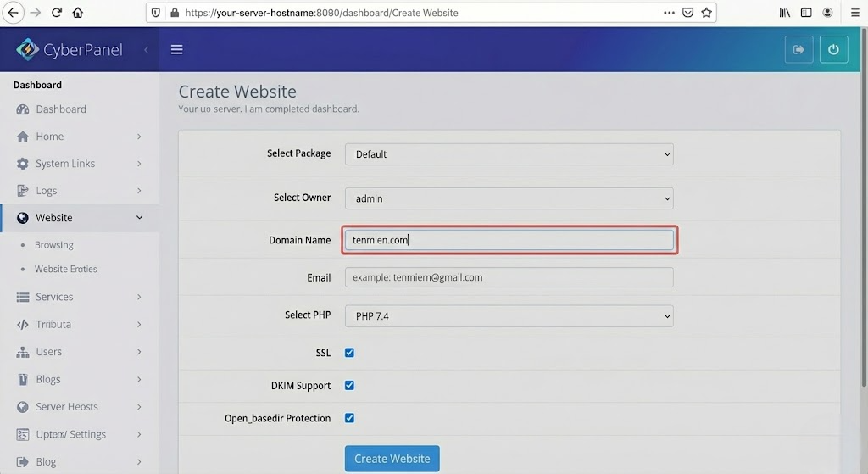Image resolution: width=868 pixels, height=474 pixels.
Task: Click the sign-out arrow icon in header
Action: point(798,49)
